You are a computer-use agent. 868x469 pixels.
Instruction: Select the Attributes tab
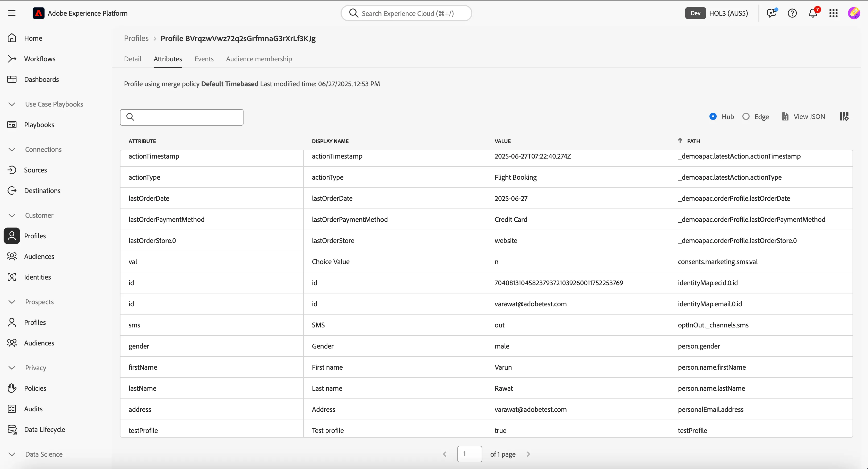coord(168,59)
